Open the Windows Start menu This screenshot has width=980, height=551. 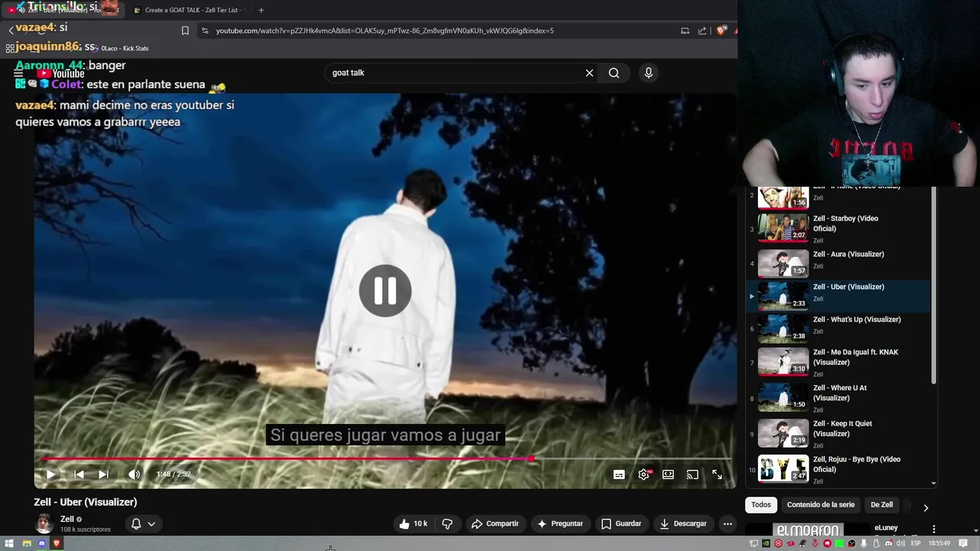click(9, 543)
